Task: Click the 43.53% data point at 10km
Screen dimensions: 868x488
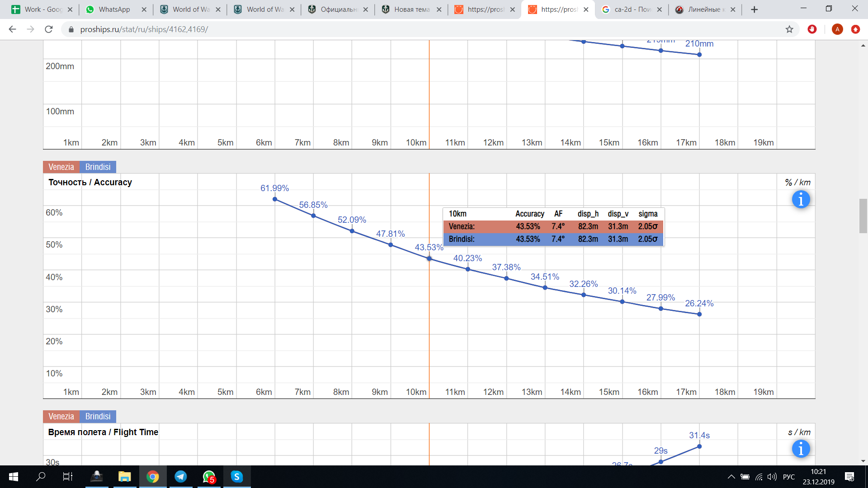Action: [x=429, y=259]
